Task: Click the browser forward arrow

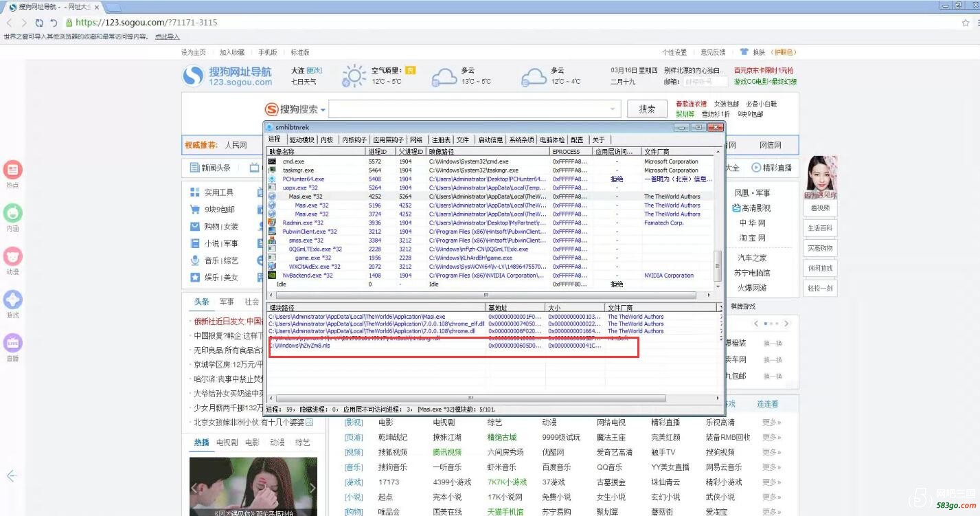Action: pos(23,23)
